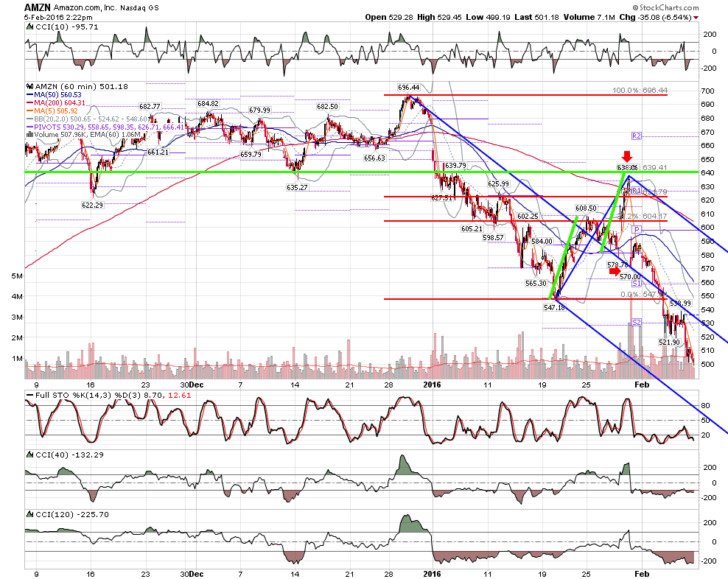Image resolution: width=728 pixels, height=579 pixels.
Task: Click the Low 499.19 quote value
Action: pyautogui.click(x=488, y=17)
